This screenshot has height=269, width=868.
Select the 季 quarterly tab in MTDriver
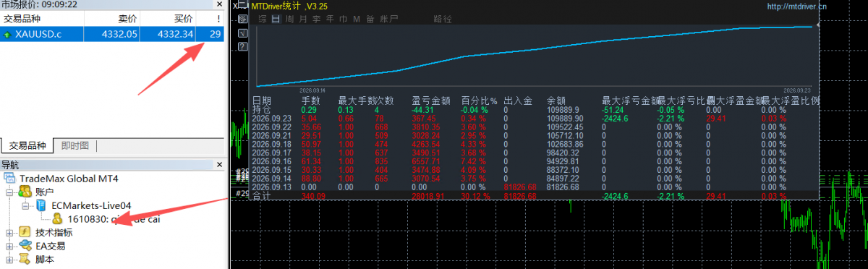tap(316, 19)
